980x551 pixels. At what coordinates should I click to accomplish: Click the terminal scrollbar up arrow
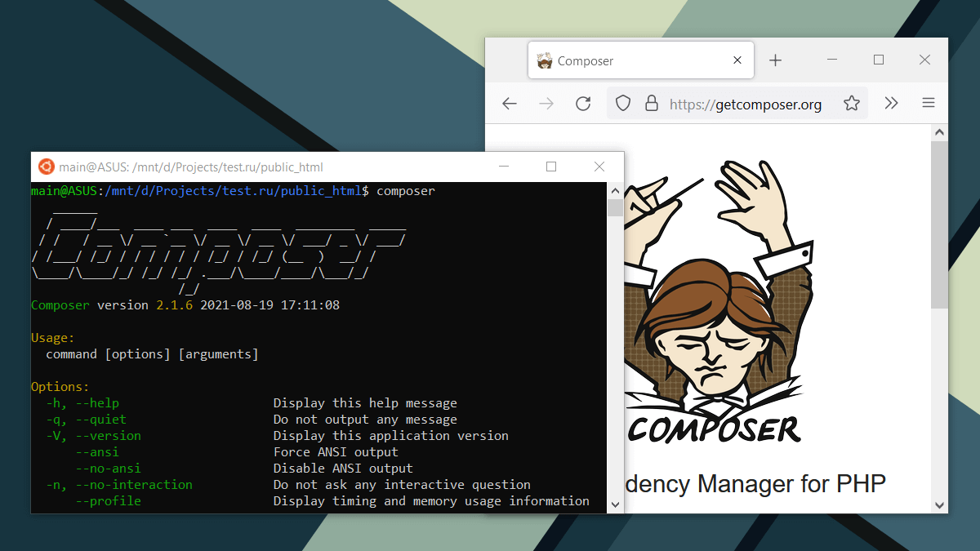[615, 190]
